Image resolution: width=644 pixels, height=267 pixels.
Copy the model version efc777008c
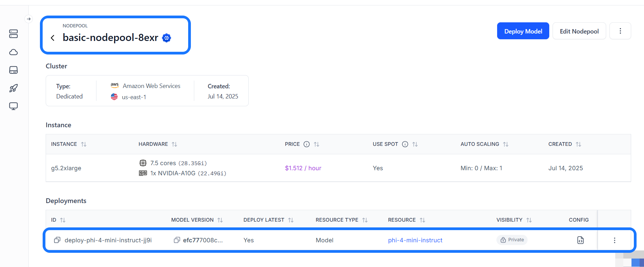[x=177, y=240]
